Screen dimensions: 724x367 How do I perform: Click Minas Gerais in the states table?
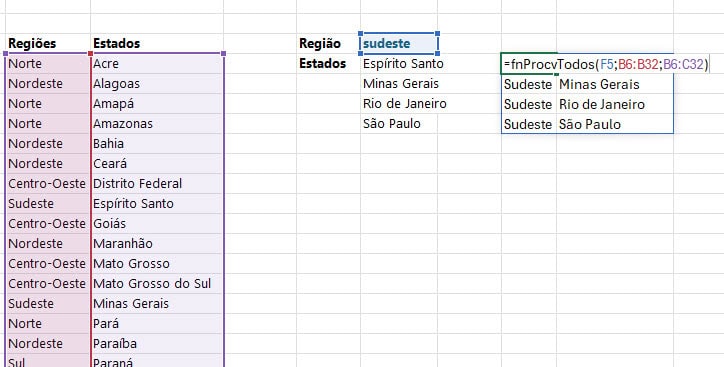[157, 303]
